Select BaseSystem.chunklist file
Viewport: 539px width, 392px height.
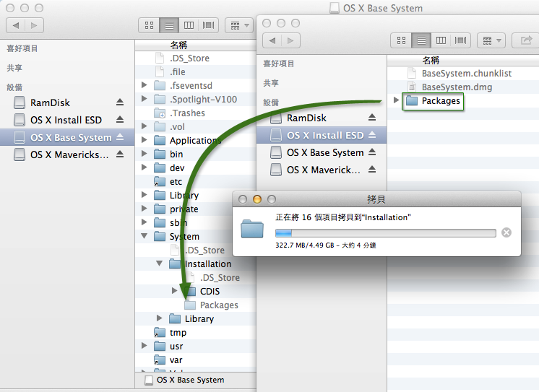[462, 73]
